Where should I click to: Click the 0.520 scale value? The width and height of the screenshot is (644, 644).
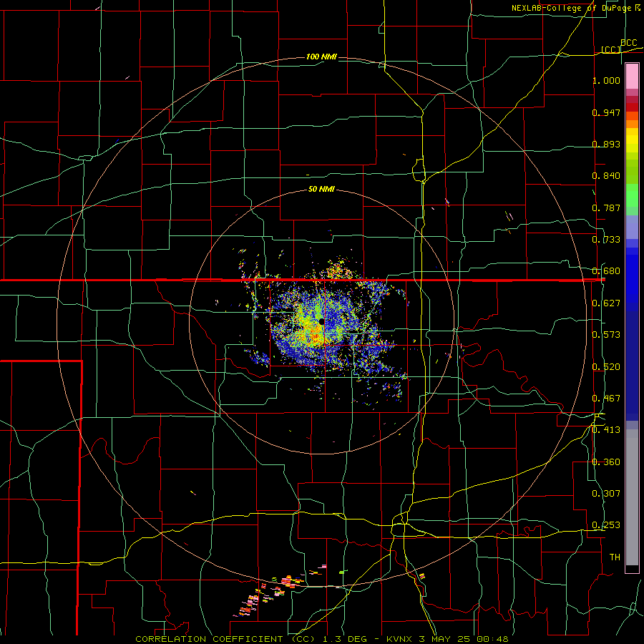pyautogui.click(x=606, y=367)
